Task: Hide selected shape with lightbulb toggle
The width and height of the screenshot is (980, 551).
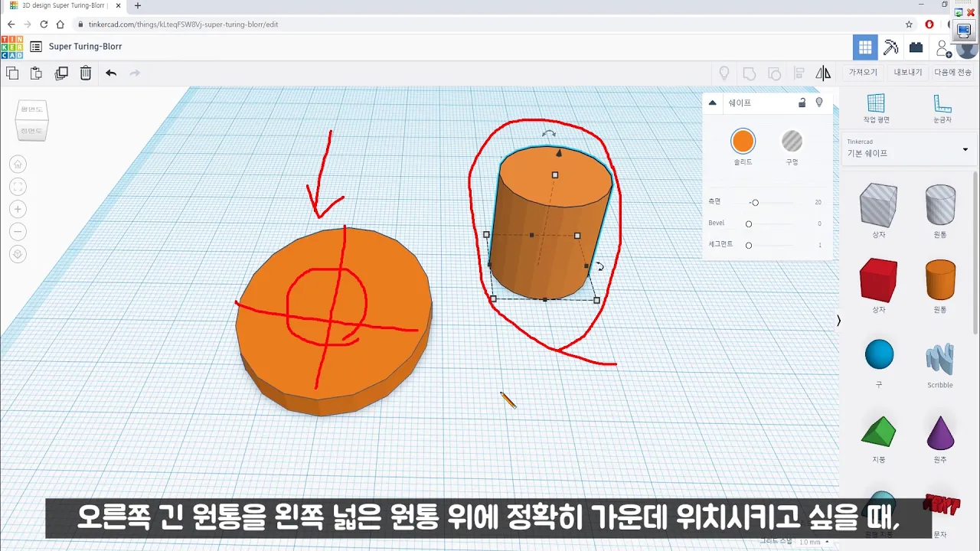Action: tap(819, 103)
